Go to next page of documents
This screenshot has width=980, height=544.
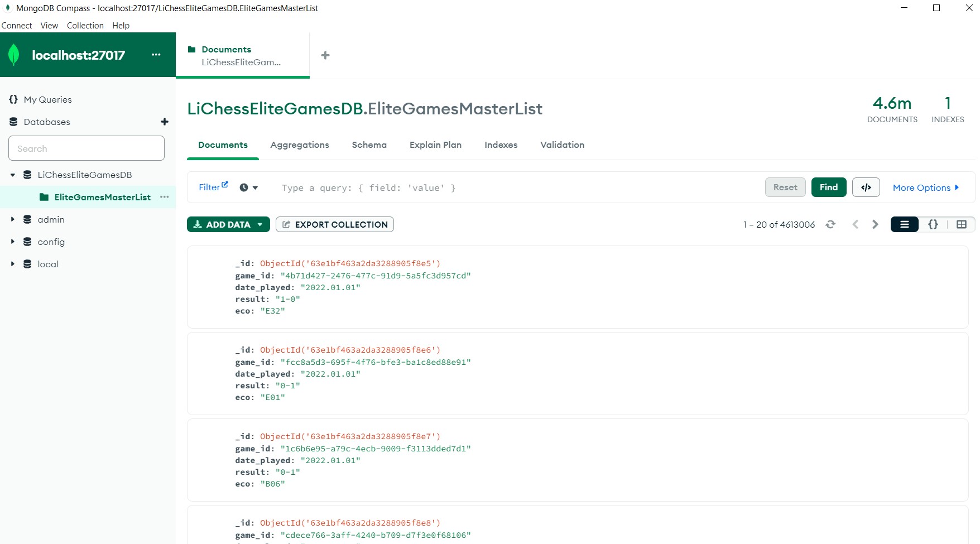click(875, 224)
